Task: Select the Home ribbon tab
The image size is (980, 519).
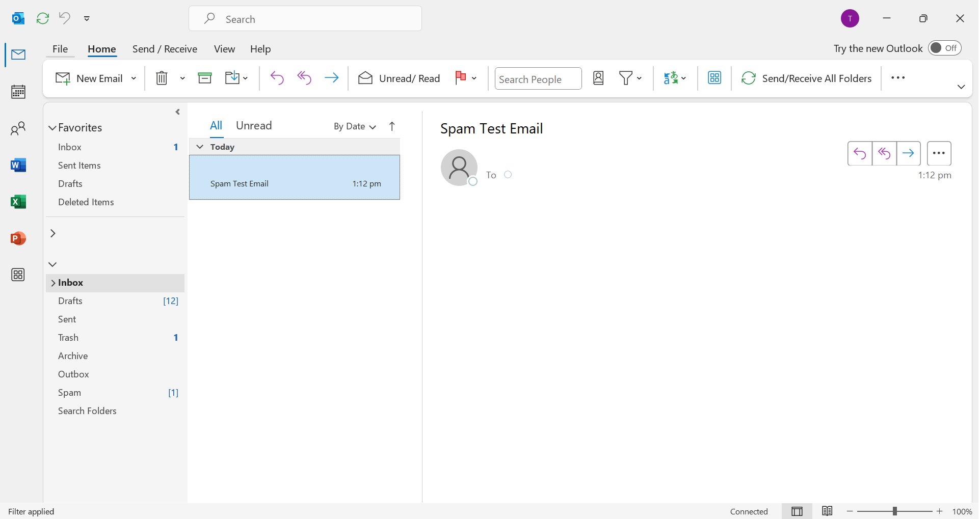Action: click(x=102, y=49)
